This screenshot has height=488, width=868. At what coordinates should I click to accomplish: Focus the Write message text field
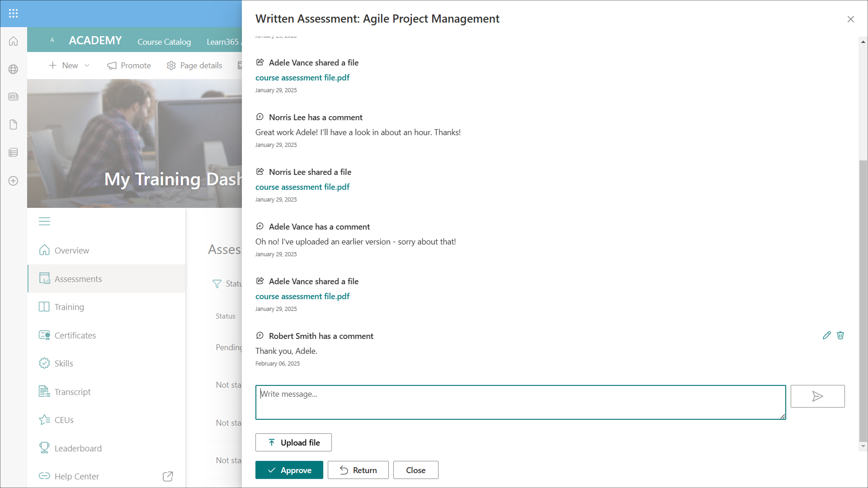[x=520, y=402]
